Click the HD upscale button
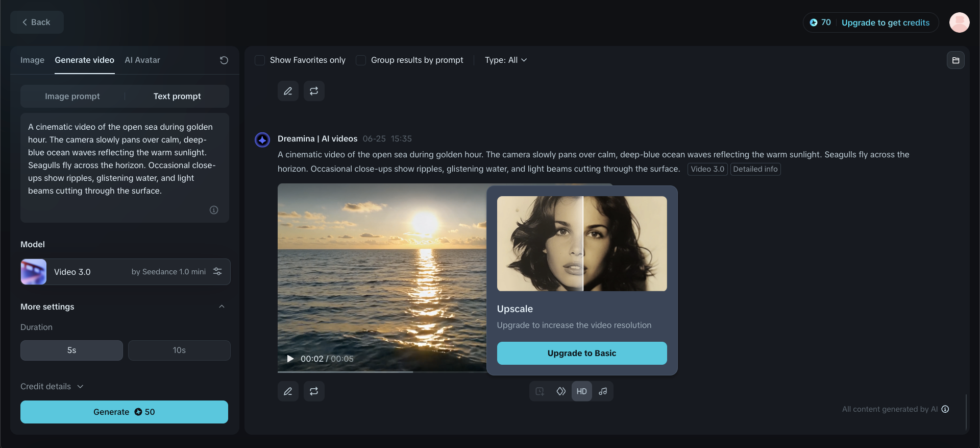This screenshot has height=448, width=980. (582, 391)
